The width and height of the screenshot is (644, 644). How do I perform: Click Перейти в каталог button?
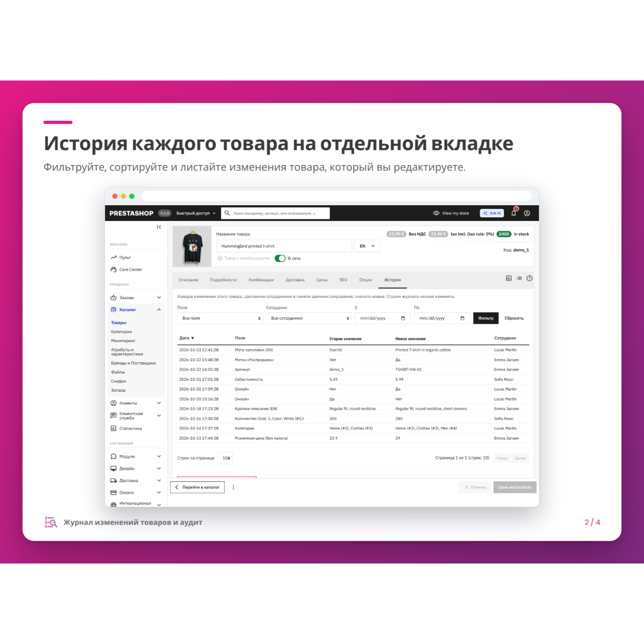[x=197, y=487]
